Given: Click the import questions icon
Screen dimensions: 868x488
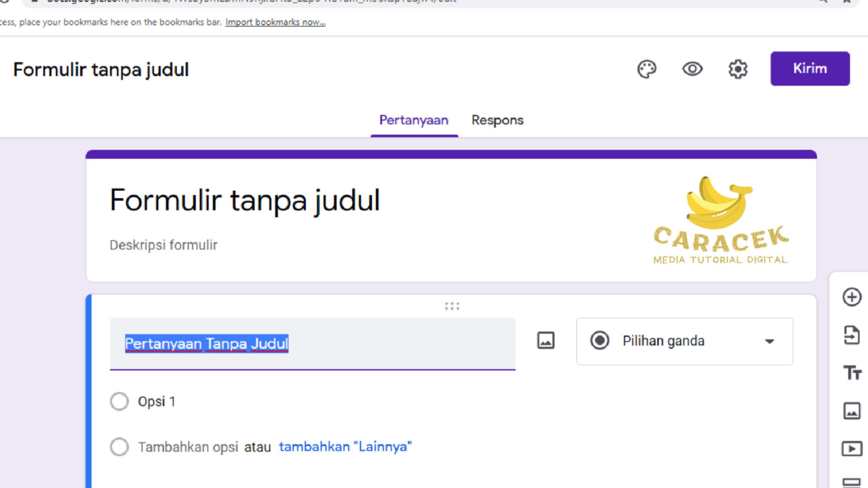Looking at the screenshot, I should [x=852, y=335].
